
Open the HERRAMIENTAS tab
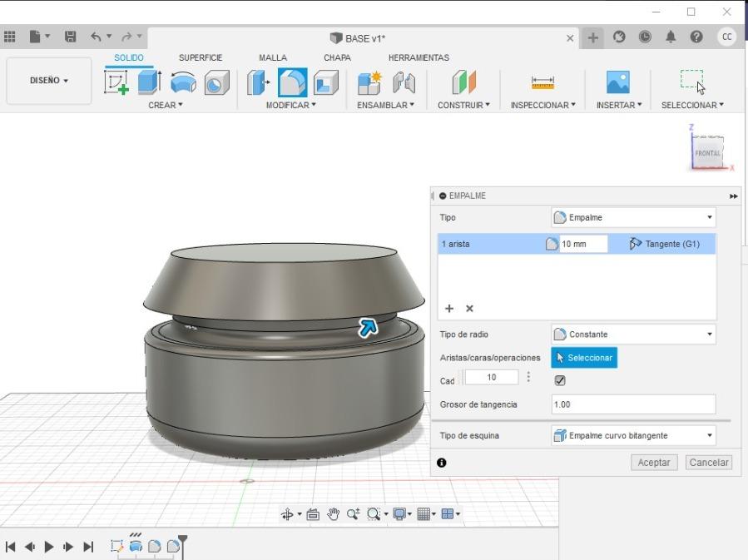(419, 57)
